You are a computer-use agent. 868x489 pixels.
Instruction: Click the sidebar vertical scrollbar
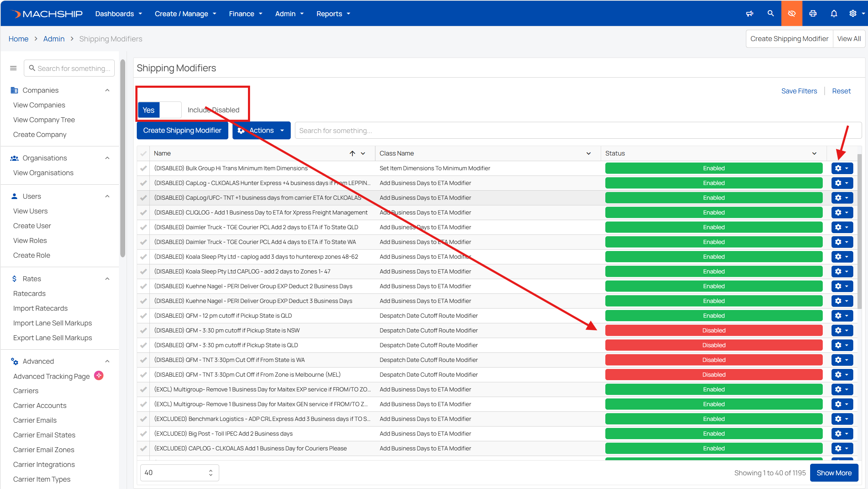pos(122,158)
